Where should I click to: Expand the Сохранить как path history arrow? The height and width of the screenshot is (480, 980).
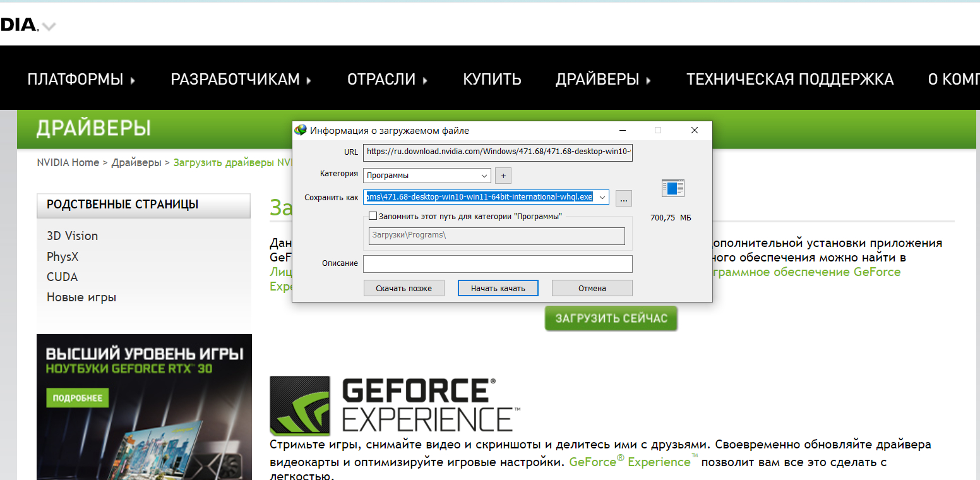tap(602, 198)
